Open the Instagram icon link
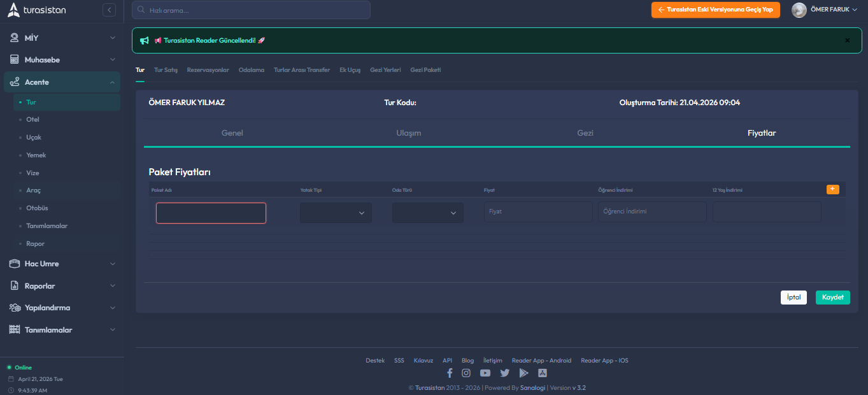This screenshot has width=868, height=395. 466,373
